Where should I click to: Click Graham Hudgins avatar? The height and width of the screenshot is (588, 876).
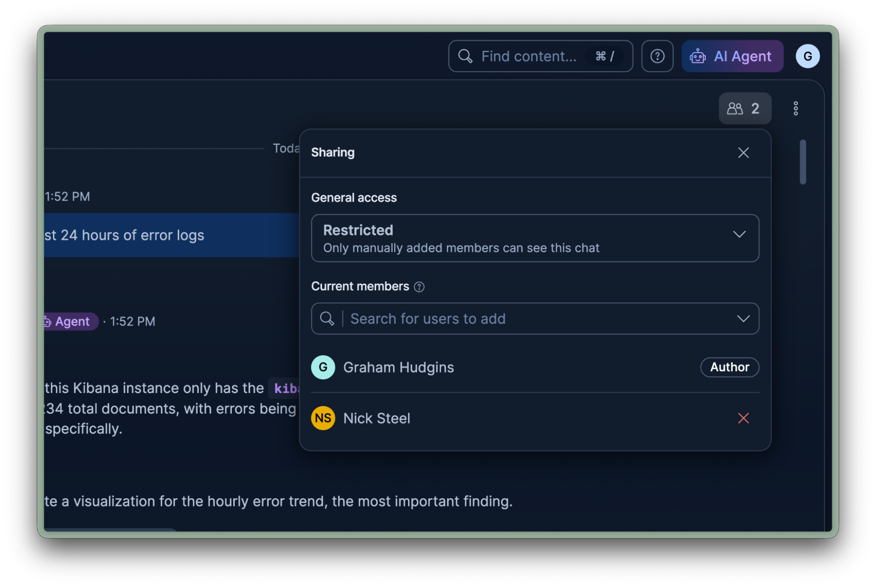(x=323, y=367)
